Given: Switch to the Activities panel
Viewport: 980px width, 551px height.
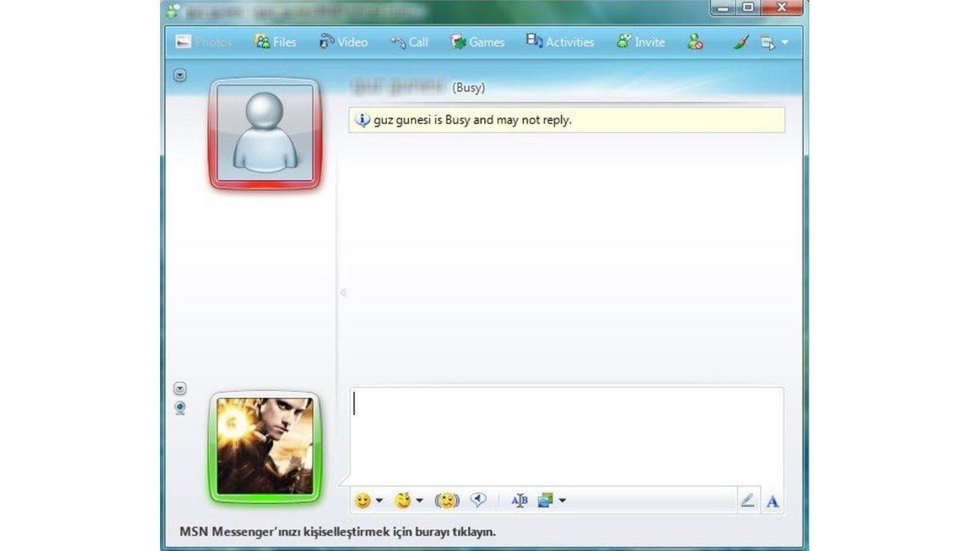Looking at the screenshot, I should point(560,42).
